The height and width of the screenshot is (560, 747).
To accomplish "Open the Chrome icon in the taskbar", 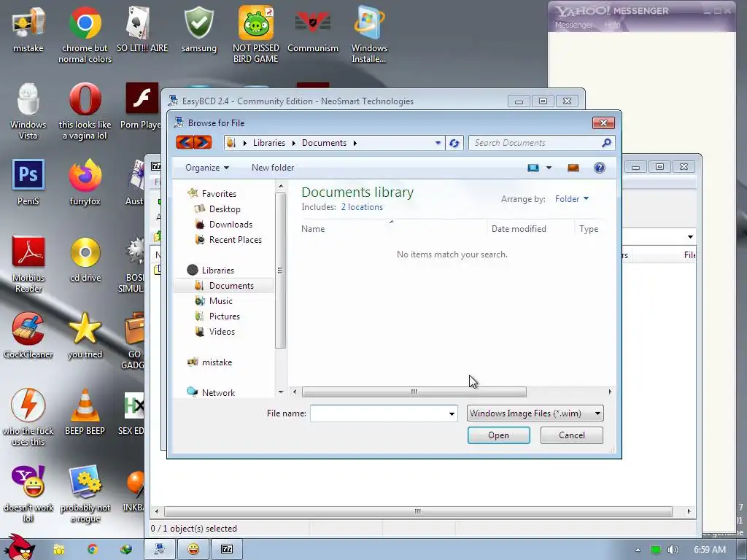I will click(93, 550).
